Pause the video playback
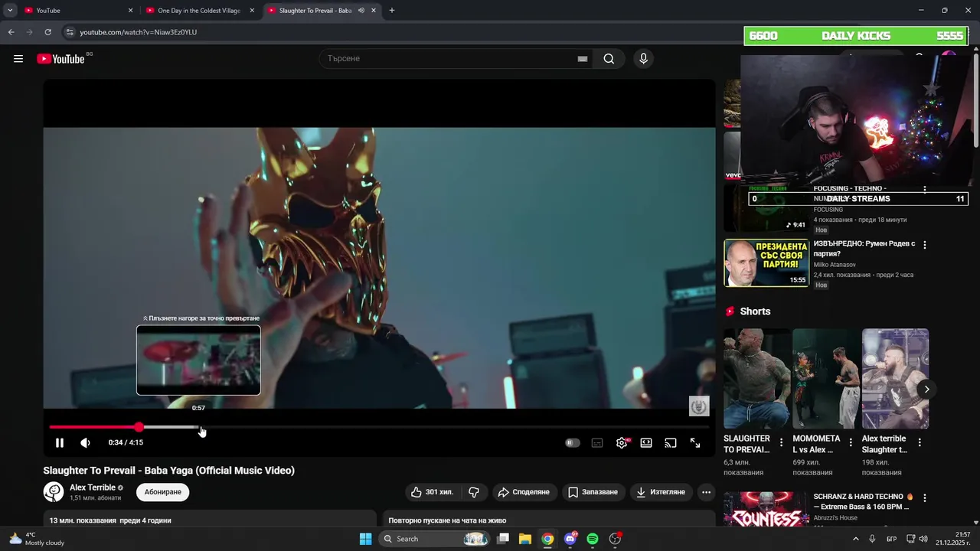 tap(60, 442)
